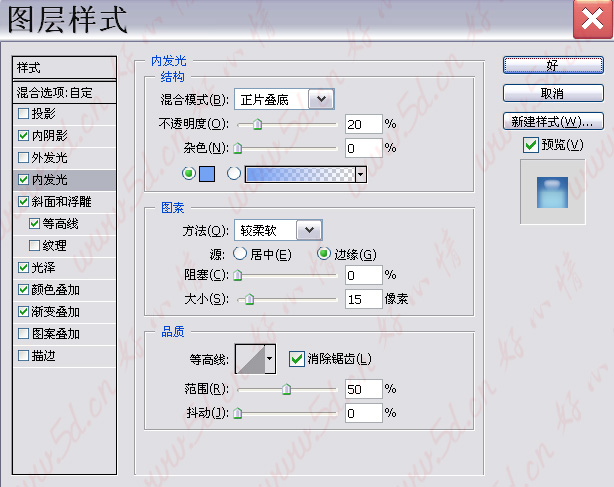This screenshot has width=614, height=487.
Task: Select the 边缘(G) source radio
Action: click(x=324, y=254)
